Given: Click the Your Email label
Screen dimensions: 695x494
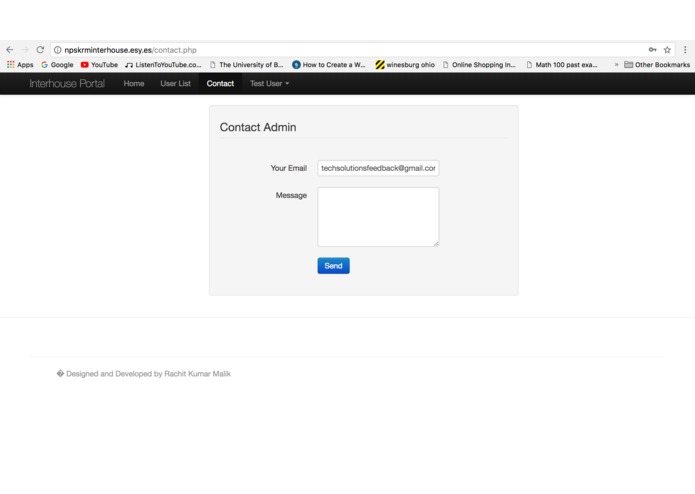Looking at the screenshot, I should pyautogui.click(x=289, y=168).
